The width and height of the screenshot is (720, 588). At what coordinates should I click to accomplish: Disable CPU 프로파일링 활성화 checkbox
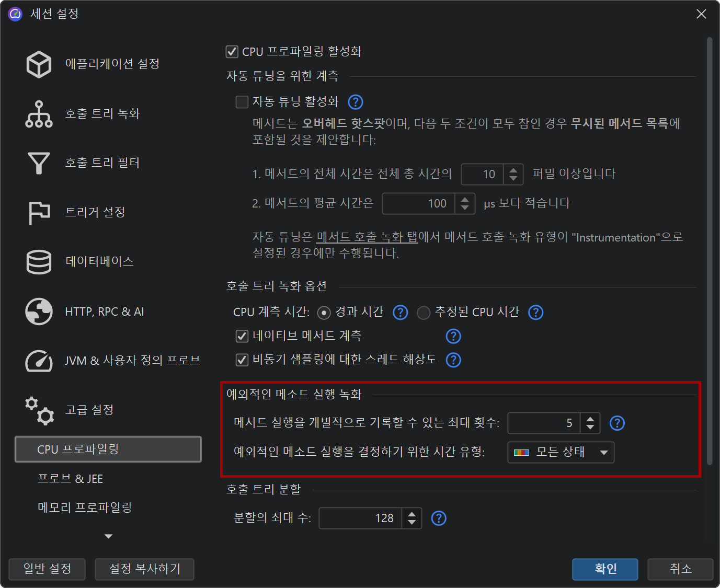click(232, 51)
